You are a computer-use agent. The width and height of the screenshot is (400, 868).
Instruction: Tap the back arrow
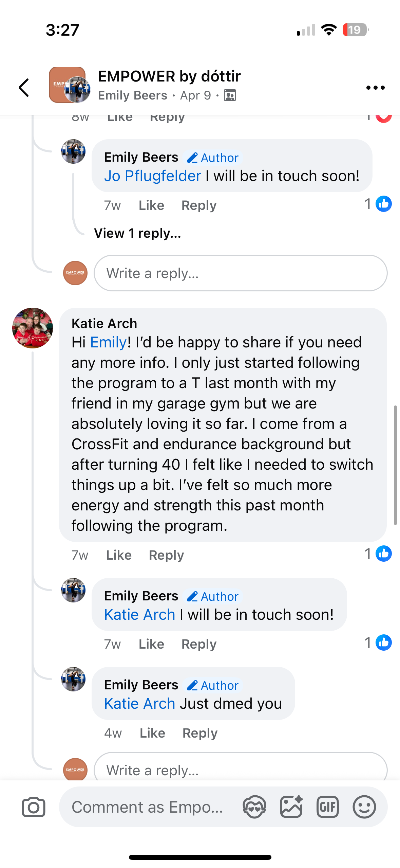(24, 88)
